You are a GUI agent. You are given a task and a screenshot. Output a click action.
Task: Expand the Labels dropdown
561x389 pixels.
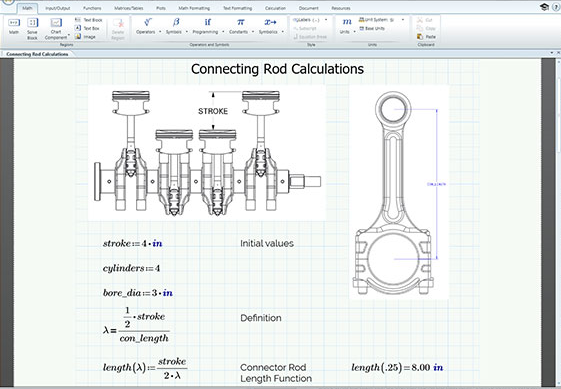326,20
